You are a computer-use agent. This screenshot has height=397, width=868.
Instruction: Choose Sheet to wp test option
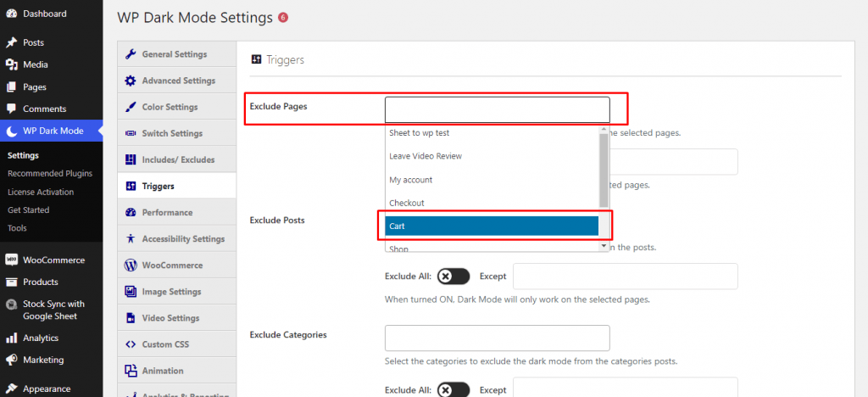point(492,133)
